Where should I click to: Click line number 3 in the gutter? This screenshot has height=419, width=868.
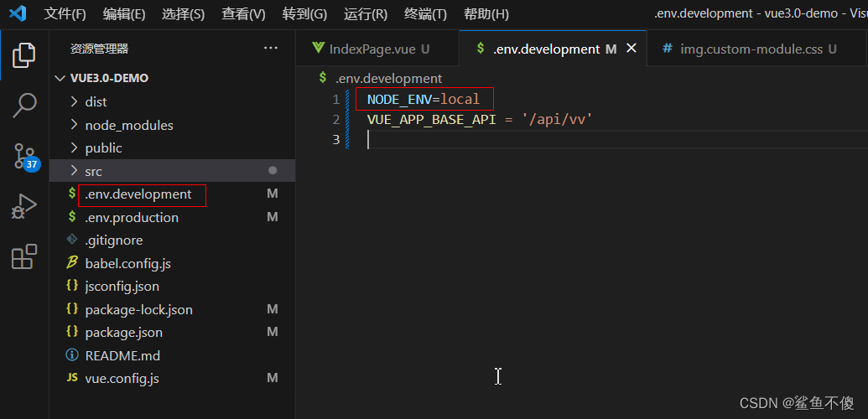tap(335, 139)
